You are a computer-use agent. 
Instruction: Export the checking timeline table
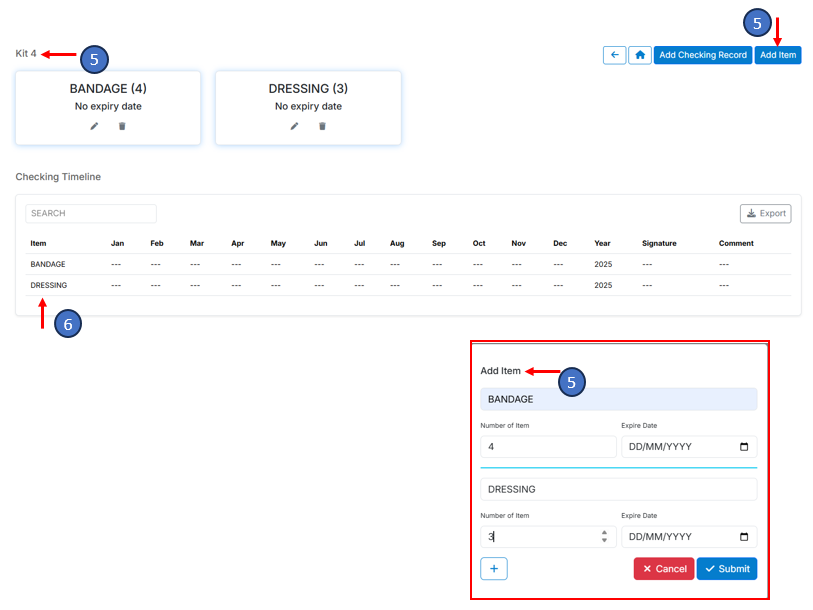(765, 213)
